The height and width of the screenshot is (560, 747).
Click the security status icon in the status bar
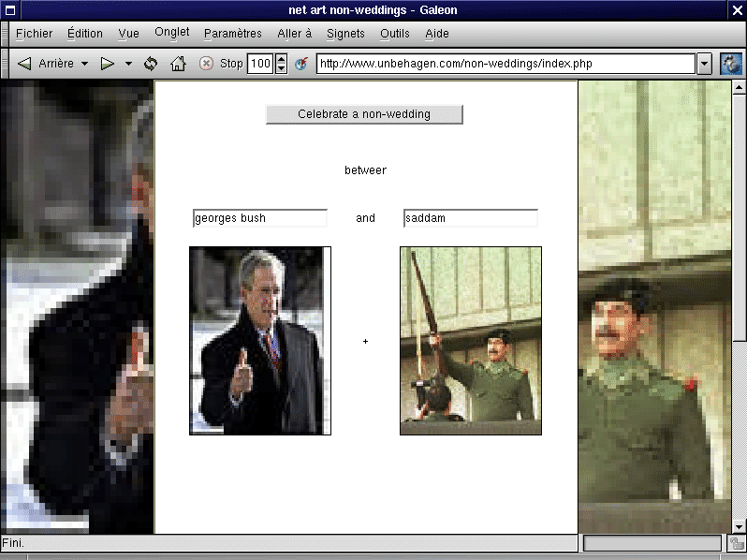point(737,543)
